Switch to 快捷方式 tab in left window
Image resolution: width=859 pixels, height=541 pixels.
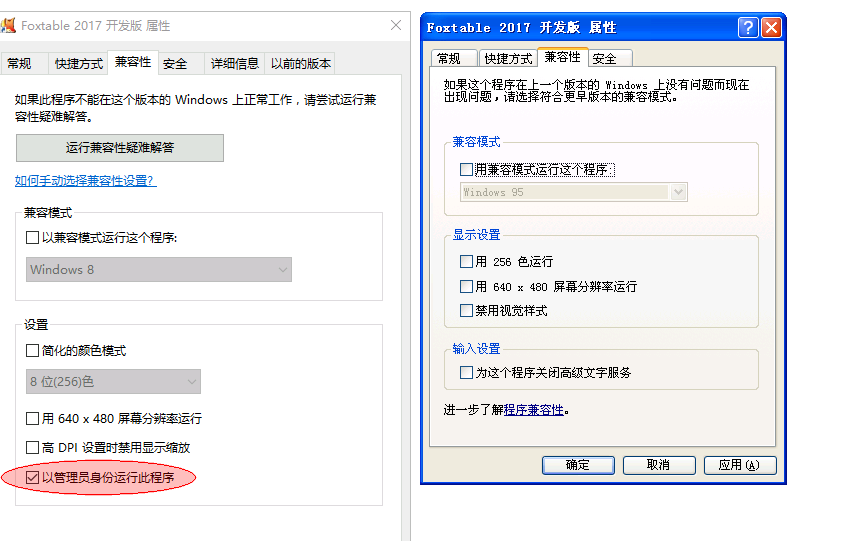(78, 64)
